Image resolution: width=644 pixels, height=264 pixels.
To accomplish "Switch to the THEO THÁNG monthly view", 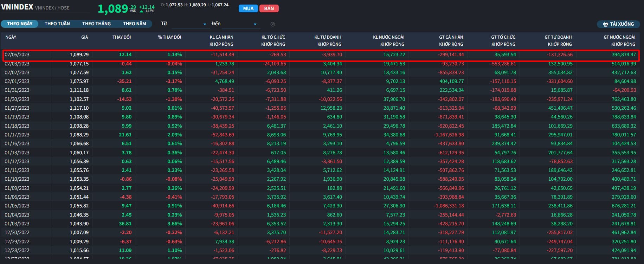I will (x=96, y=24).
